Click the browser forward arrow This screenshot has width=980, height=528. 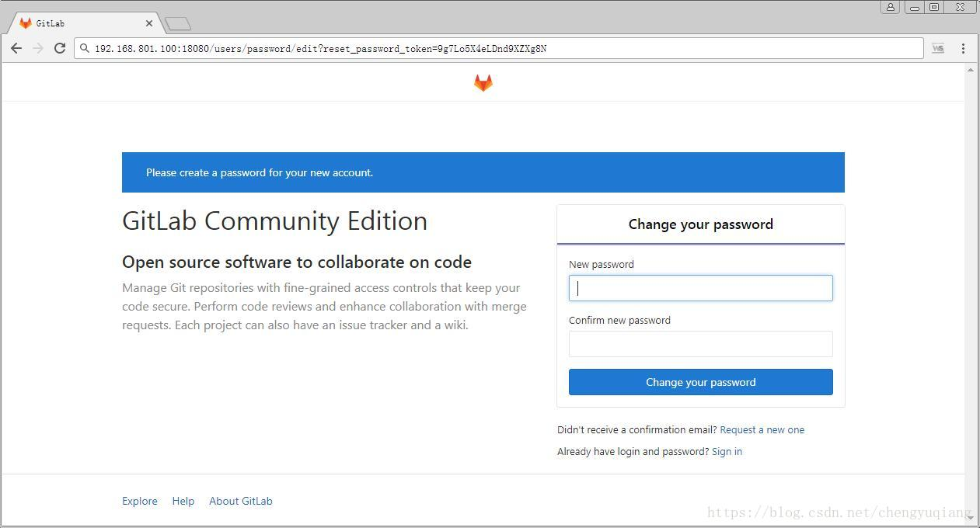click(38, 48)
